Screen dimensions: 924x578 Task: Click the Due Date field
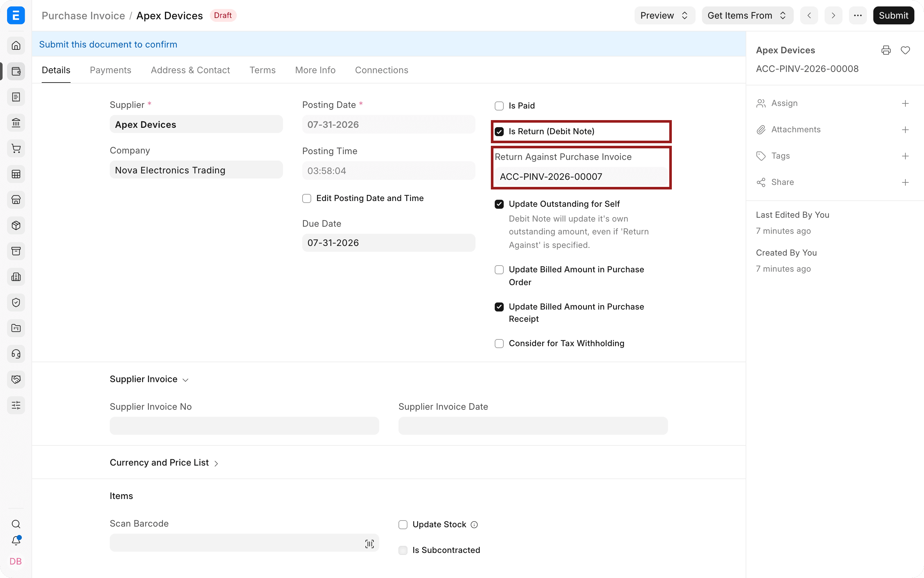tap(389, 243)
